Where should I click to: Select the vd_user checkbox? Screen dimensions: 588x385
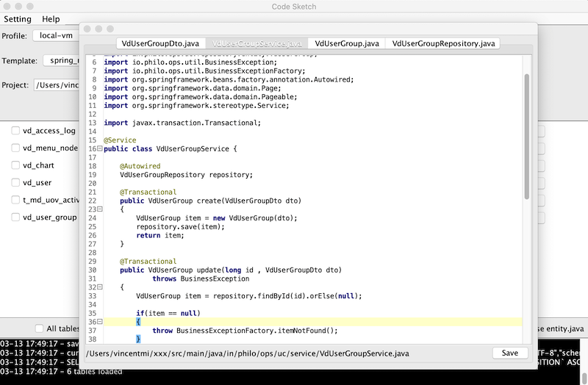point(15,182)
